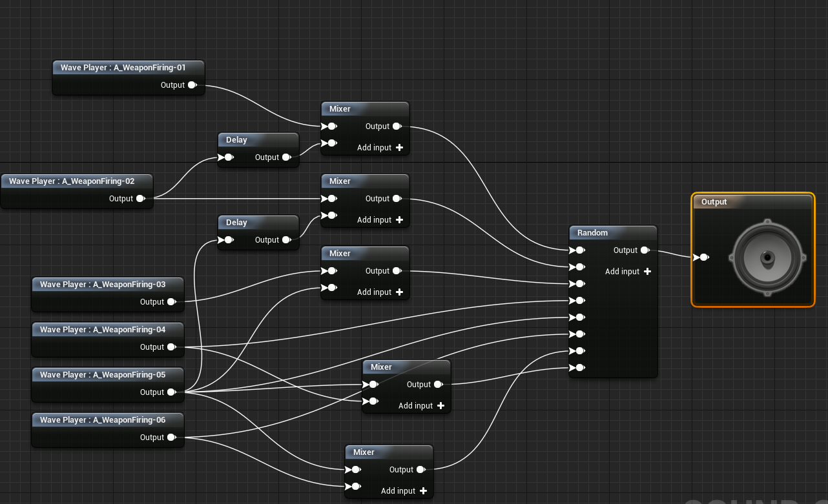Click the output pin of Wave Player A_WeaponFiring-01

[192, 85]
